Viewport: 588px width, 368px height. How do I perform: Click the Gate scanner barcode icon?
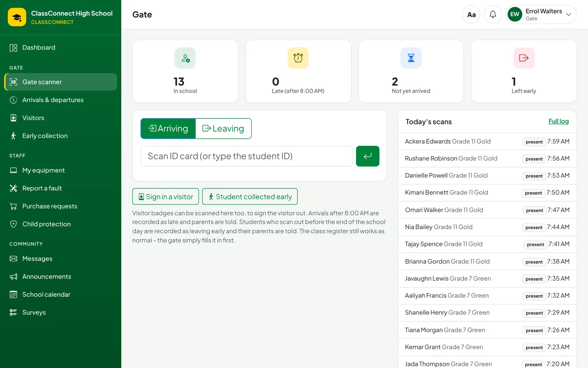tap(14, 82)
